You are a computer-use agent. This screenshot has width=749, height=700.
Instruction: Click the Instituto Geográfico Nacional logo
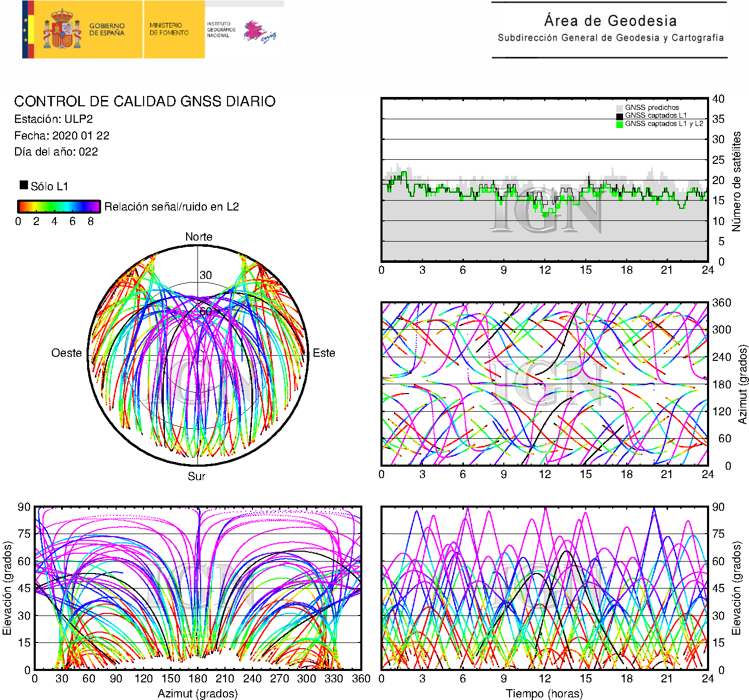(221, 30)
